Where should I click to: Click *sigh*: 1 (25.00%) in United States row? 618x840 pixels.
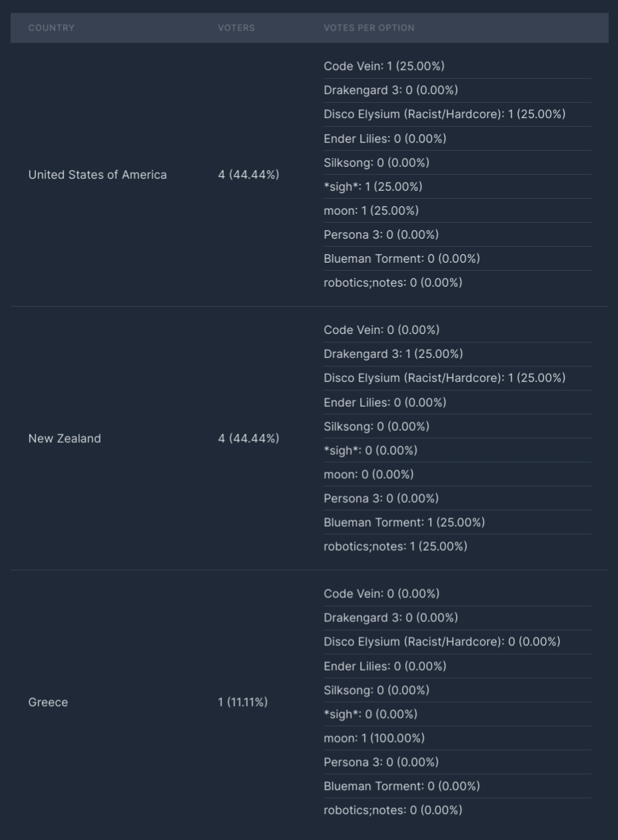pyautogui.click(x=373, y=187)
